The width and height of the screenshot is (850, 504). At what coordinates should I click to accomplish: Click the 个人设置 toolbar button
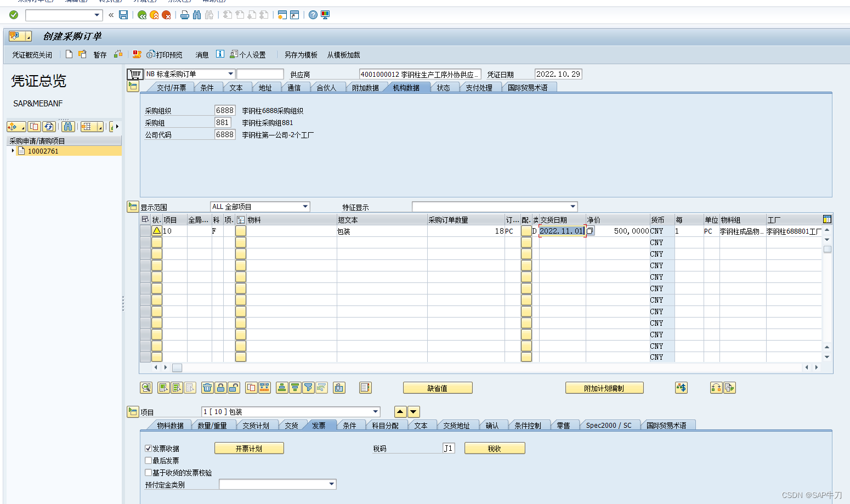click(248, 55)
